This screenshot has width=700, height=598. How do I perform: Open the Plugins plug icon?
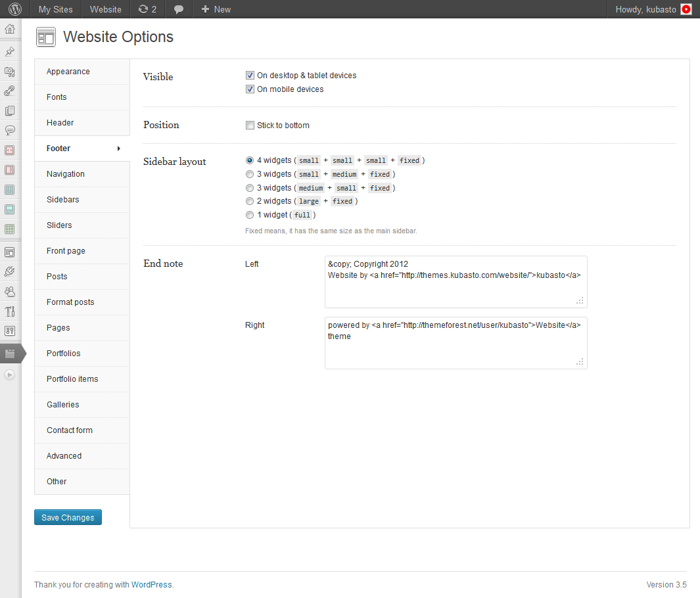[10, 271]
